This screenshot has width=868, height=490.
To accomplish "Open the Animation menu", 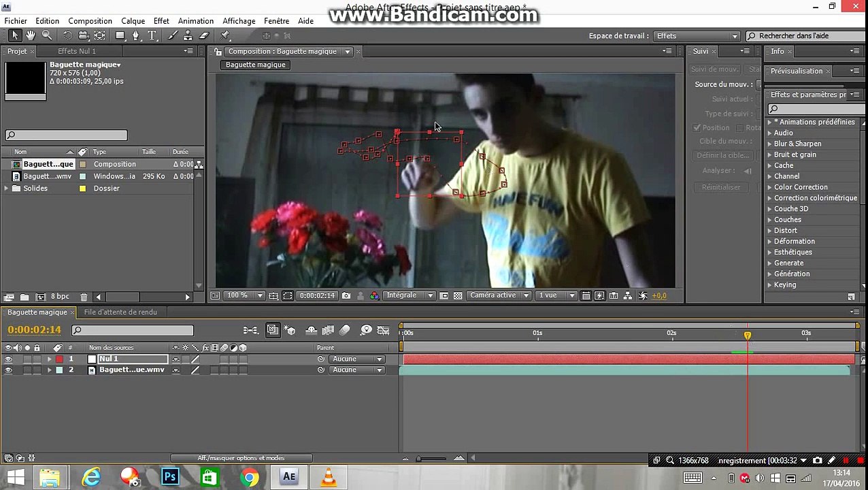I will point(195,21).
